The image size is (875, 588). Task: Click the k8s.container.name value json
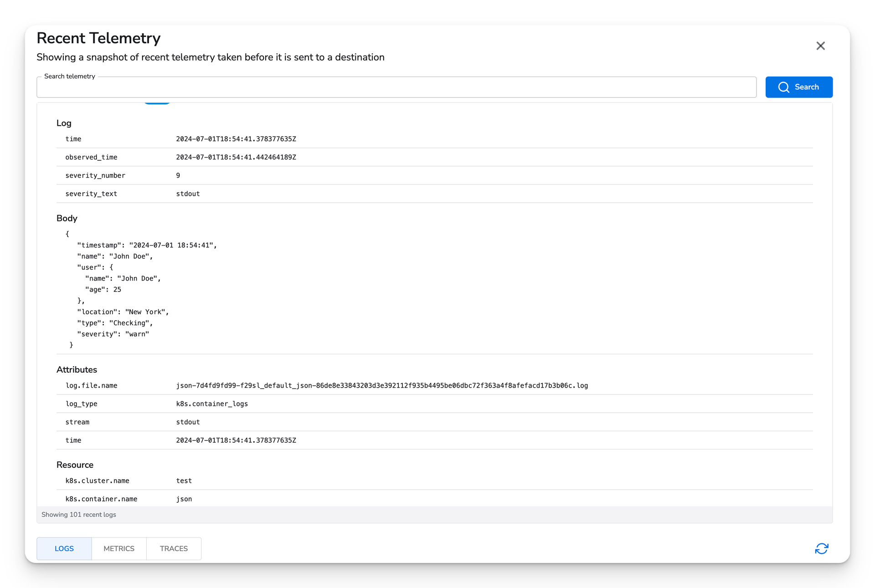click(184, 499)
